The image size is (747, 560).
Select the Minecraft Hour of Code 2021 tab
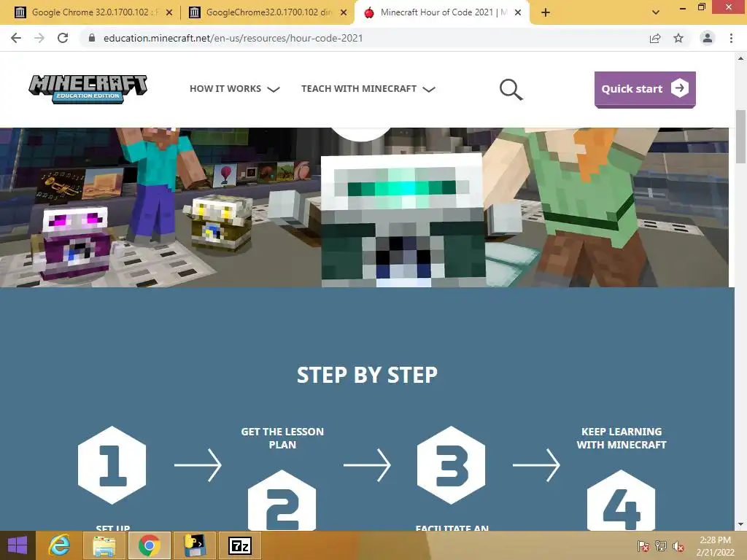(441, 12)
